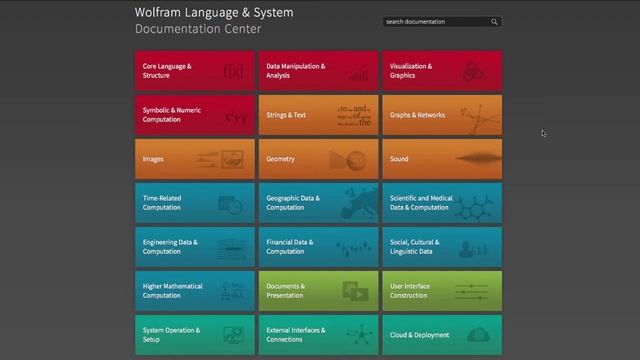Open the Graphs & Networks tile
This screenshot has width=640, height=360.
[442, 115]
